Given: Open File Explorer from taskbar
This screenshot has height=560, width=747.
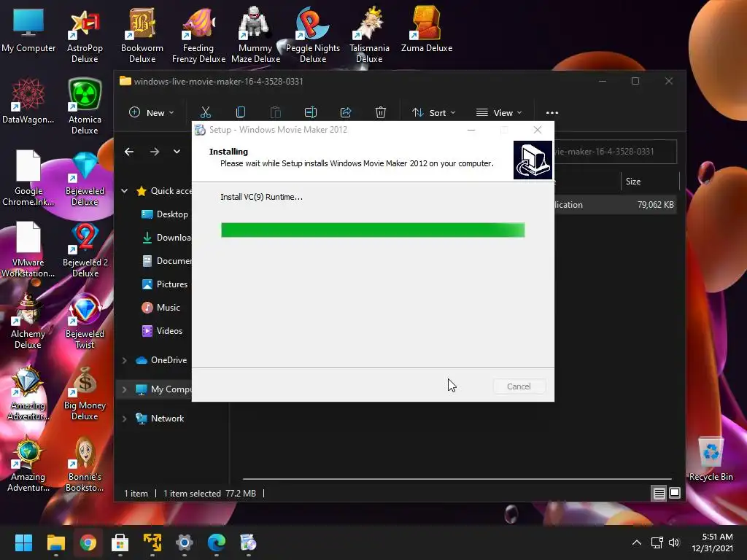Looking at the screenshot, I should [x=55, y=542].
